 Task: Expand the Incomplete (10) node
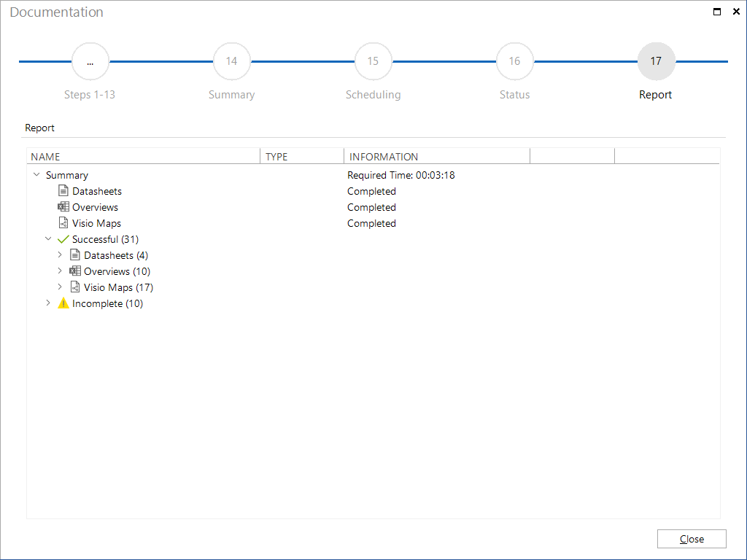(x=48, y=303)
